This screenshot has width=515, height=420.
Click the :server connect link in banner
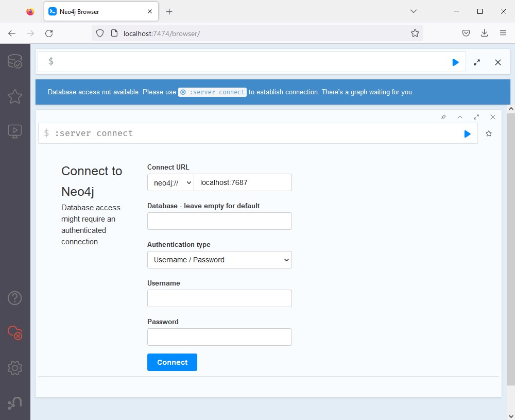tap(212, 92)
